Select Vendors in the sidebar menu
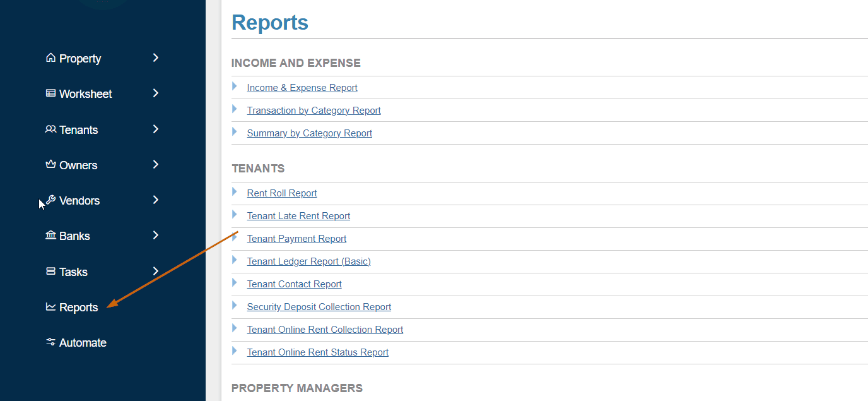The height and width of the screenshot is (401, 868). [x=79, y=201]
